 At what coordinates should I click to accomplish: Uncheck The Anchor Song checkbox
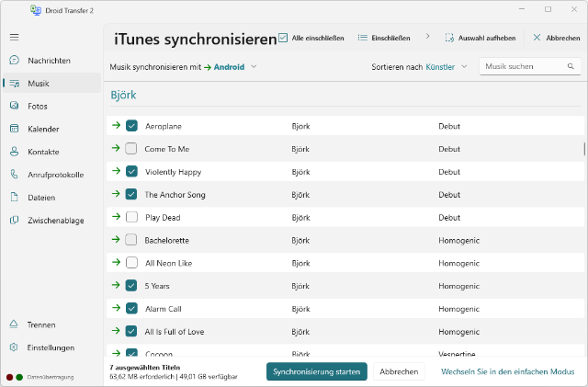pyautogui.click(x=131, y=195)
